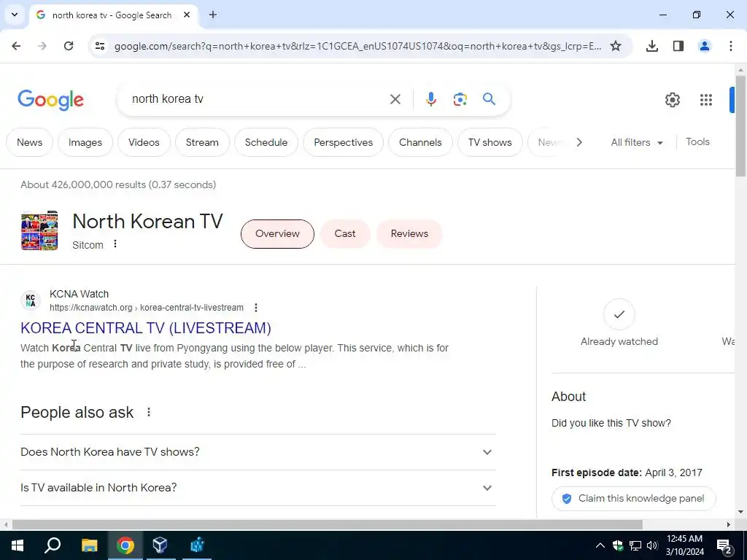This screenshot has width=747, height=560.
Task: Click the forward navigation arrow
Action: (42, 46)
